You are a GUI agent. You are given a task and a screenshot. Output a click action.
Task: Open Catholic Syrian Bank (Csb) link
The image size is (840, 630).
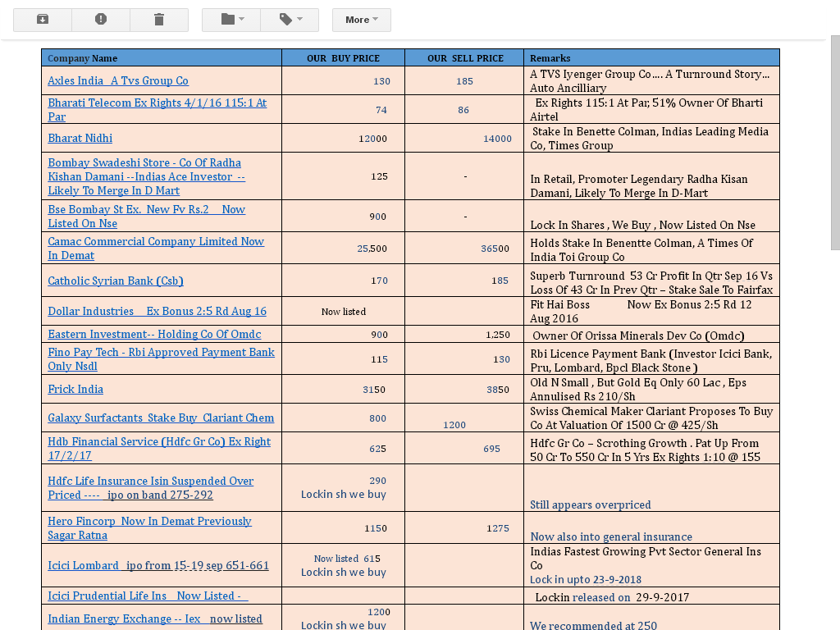pyautogui.click(x=116, y=281)
